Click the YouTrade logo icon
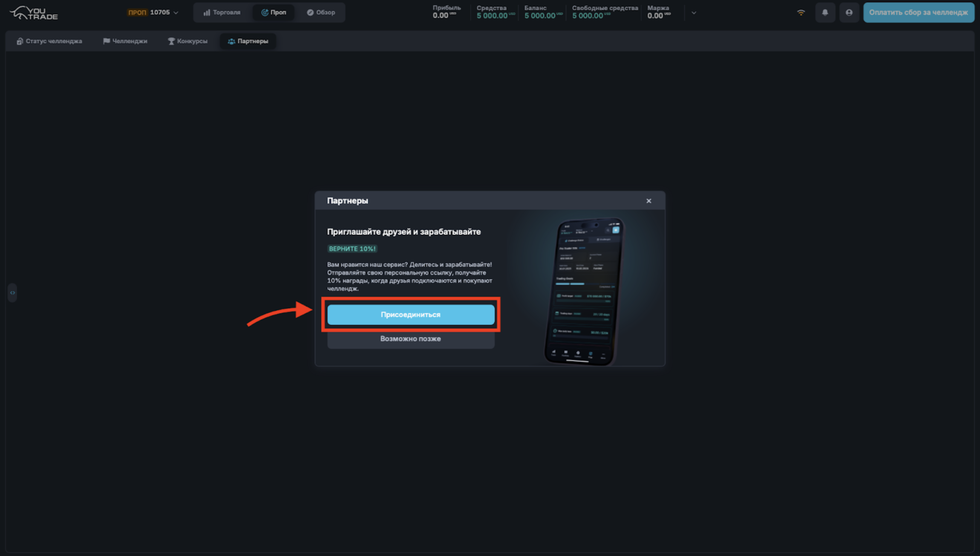Screen dimensions: 980x556 point(33,13)
